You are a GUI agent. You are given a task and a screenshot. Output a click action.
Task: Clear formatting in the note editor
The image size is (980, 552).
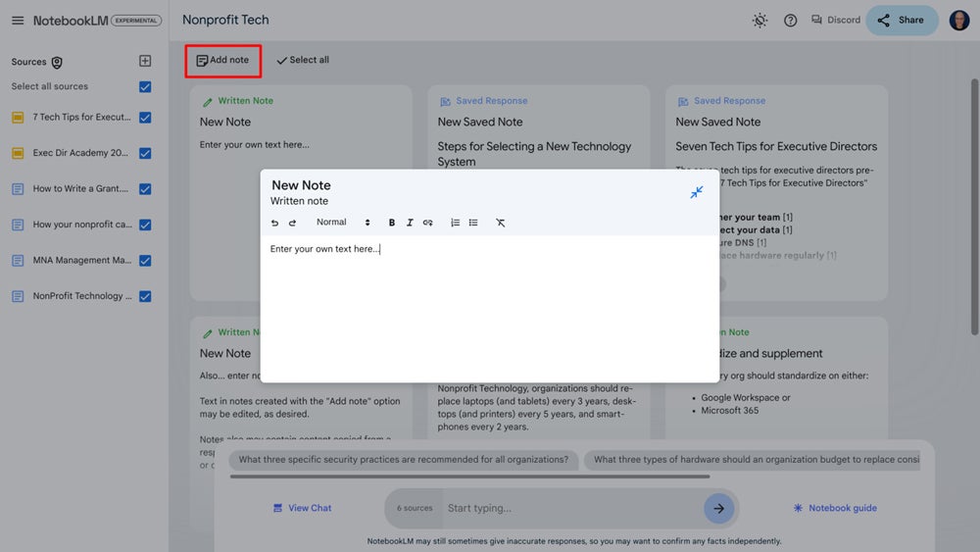[500, 223]
